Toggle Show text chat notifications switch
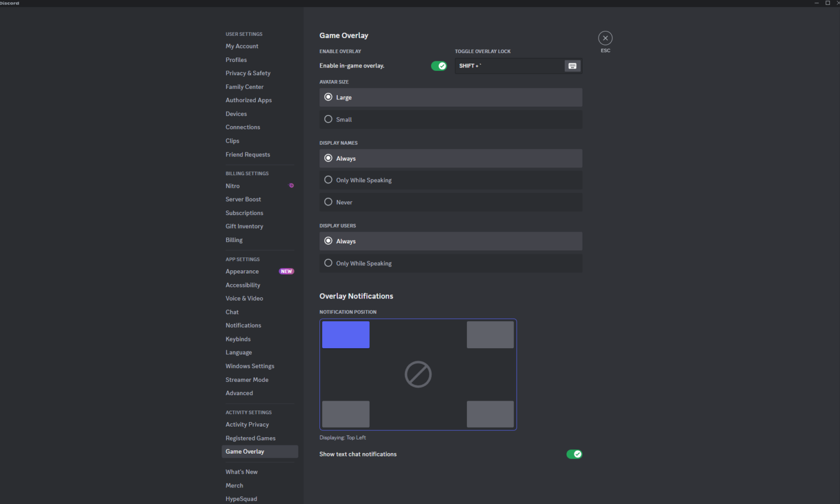Viewport: 840px width, 504px height. click(x=574, y=454)
